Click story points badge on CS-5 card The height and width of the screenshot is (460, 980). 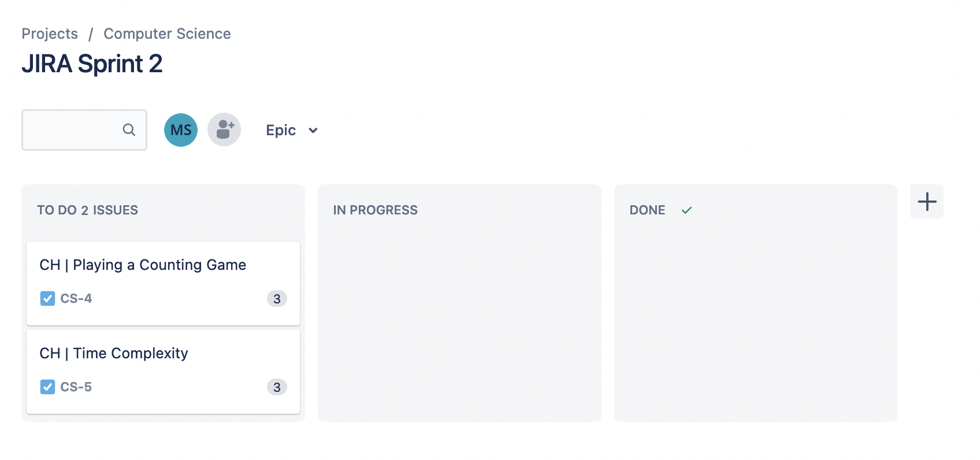point(277,387)
